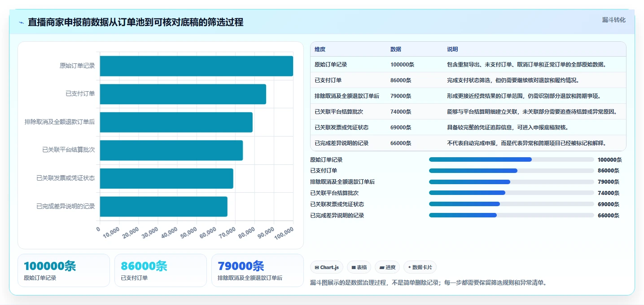The height and width of the screenshot is (305, 644).
Task: Click the 79000条 stat card value
Action: [241, 266]
